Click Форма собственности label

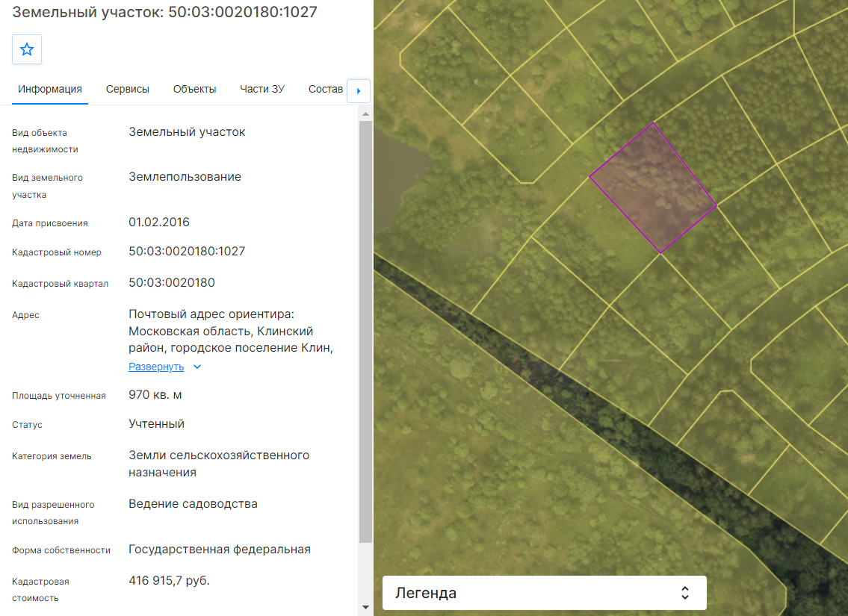[x=61, y=550]
